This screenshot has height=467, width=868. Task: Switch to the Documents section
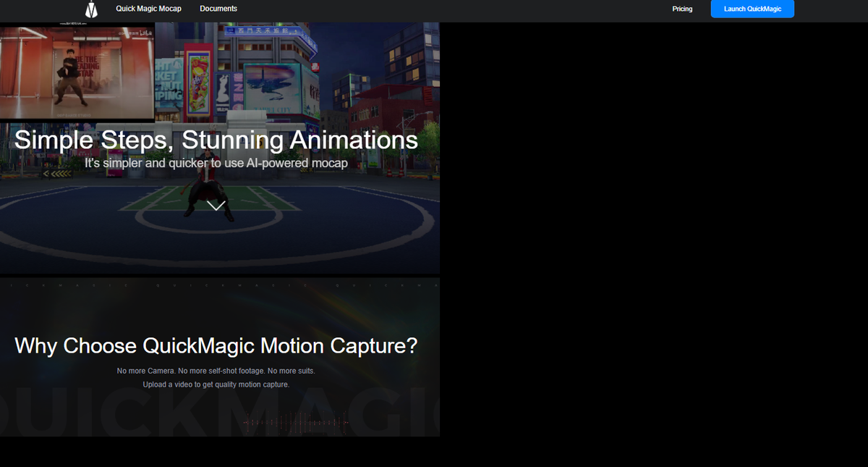(218, 9)
